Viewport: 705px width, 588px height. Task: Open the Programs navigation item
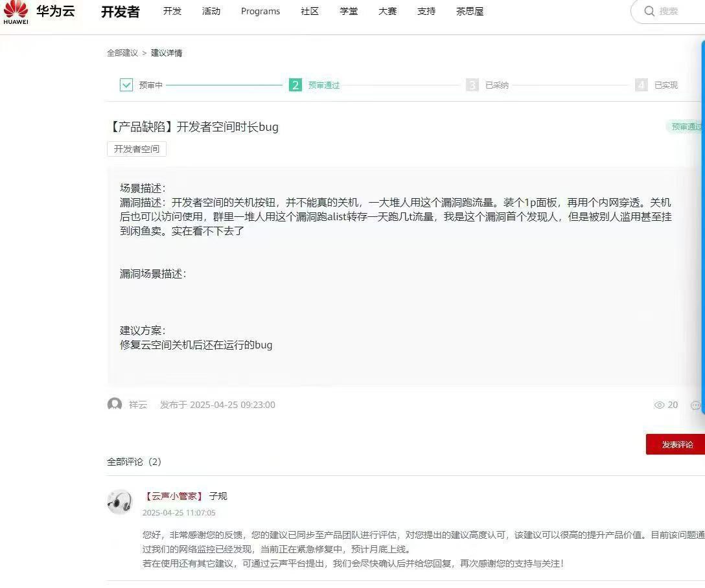260,11
